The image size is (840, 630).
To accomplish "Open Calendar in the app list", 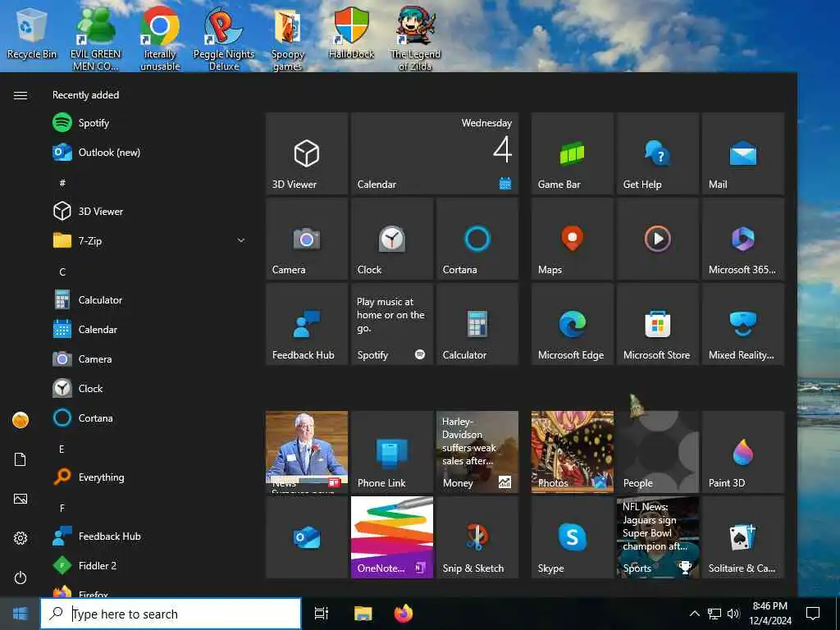I will coord(149,330).
